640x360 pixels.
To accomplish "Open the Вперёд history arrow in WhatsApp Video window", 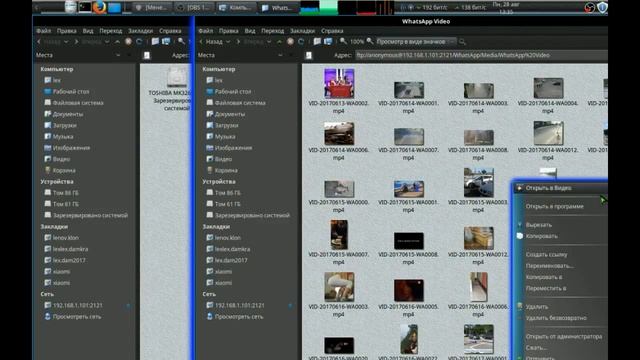I will point(269,42).
